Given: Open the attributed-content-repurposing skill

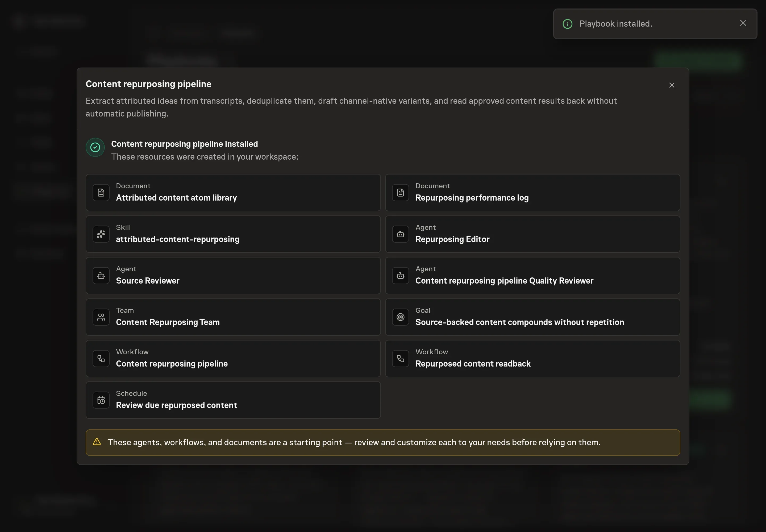Looking at the screenshot, I should click(233, 234).
